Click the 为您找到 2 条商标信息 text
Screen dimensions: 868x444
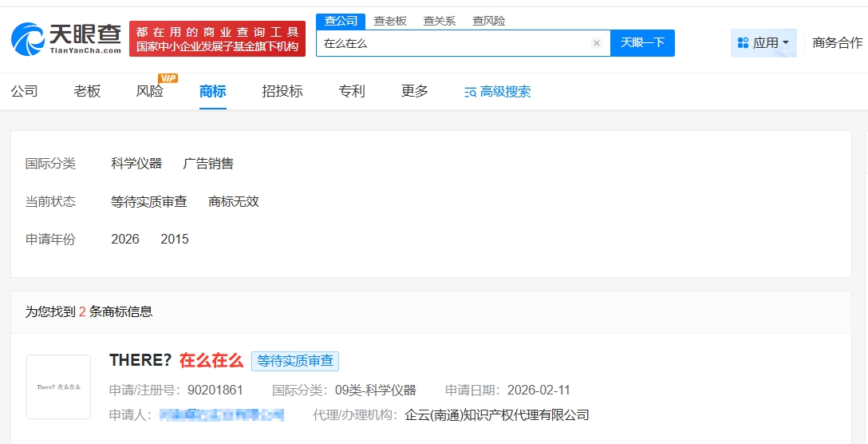(x=89, y=312)
